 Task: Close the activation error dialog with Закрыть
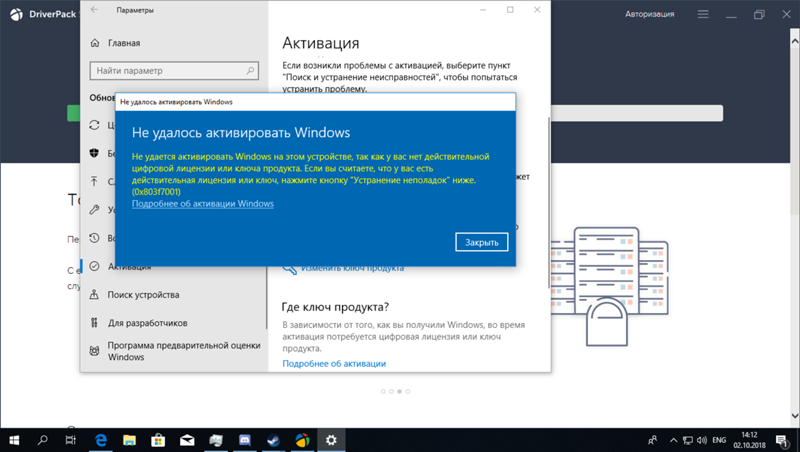pos(482,242)
